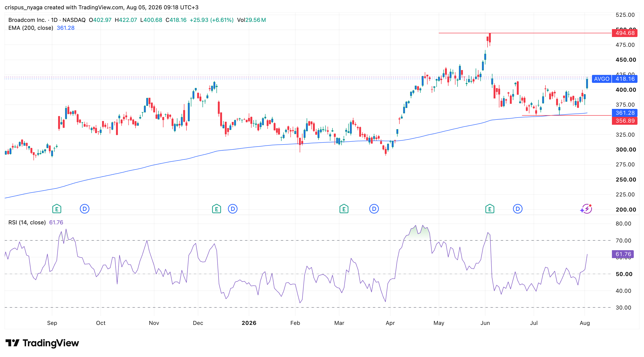
Task: Click the 2026 label on time axis
Action: click(x=249, y=323)
